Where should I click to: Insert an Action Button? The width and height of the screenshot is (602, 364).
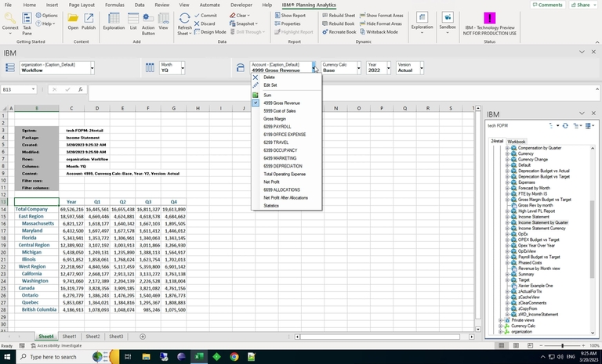click(148, 23)
